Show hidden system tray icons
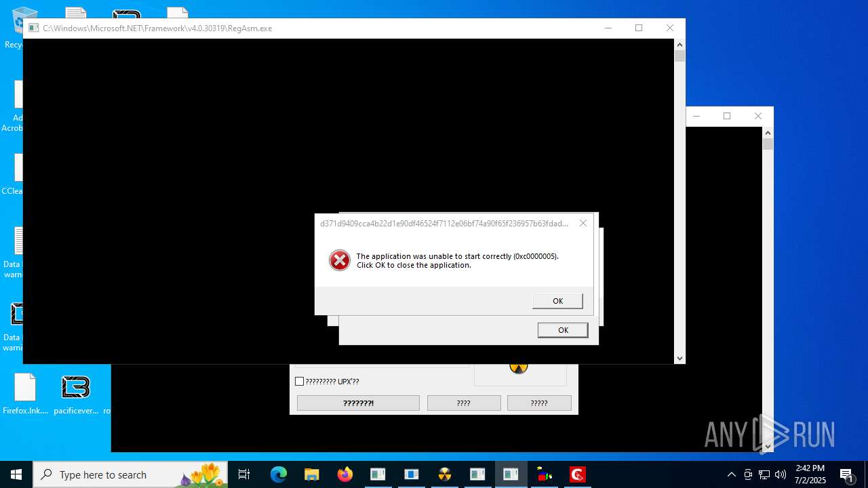 tap(731, 474)
